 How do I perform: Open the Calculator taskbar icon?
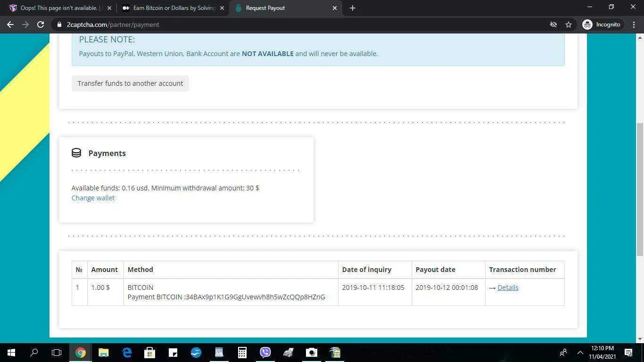pos(242,353)
